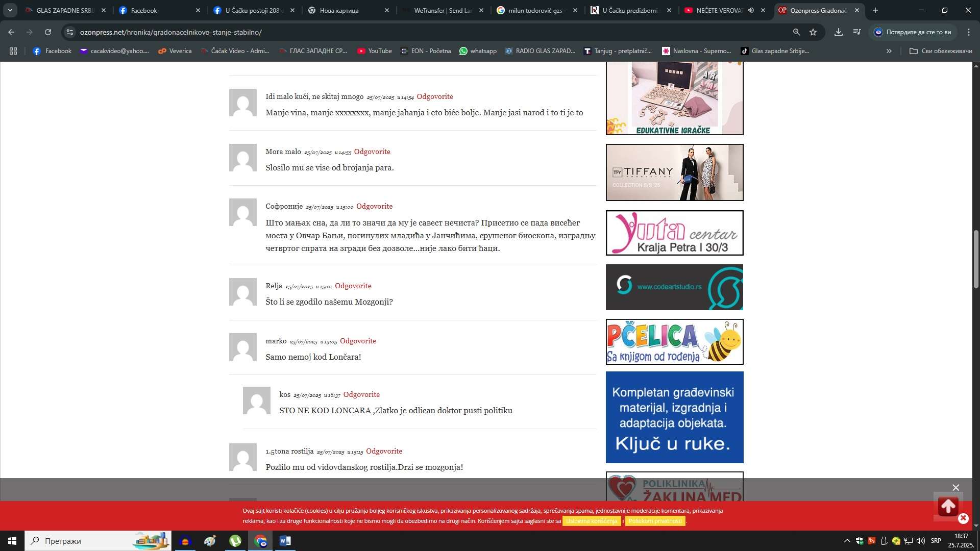Click the address bar URL
The width and height of the screenshot is (980, 551).
pyautogui.click(x=170, y=32)
